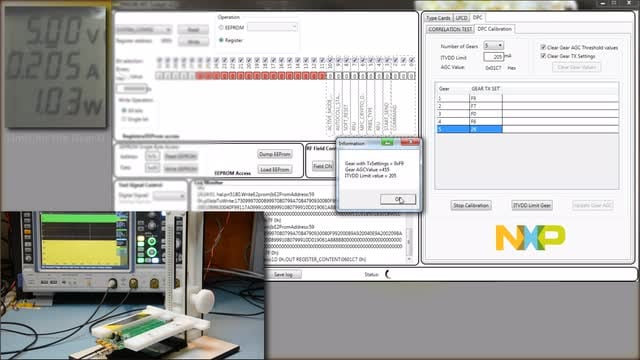Click the Clear Gear Values button
Image resolution: width=640 pixels, height=360 pixels.
tap(576, 67)
